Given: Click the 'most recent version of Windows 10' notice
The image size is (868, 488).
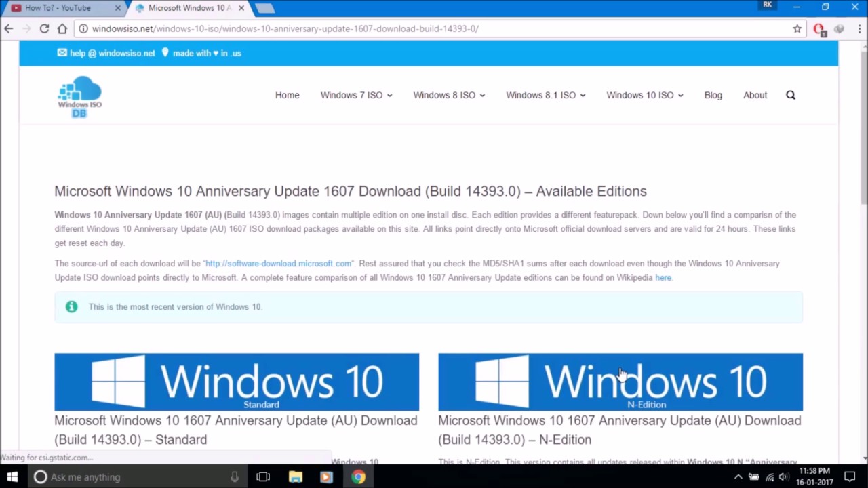Looking at the screenshot, I should point(429,307).
